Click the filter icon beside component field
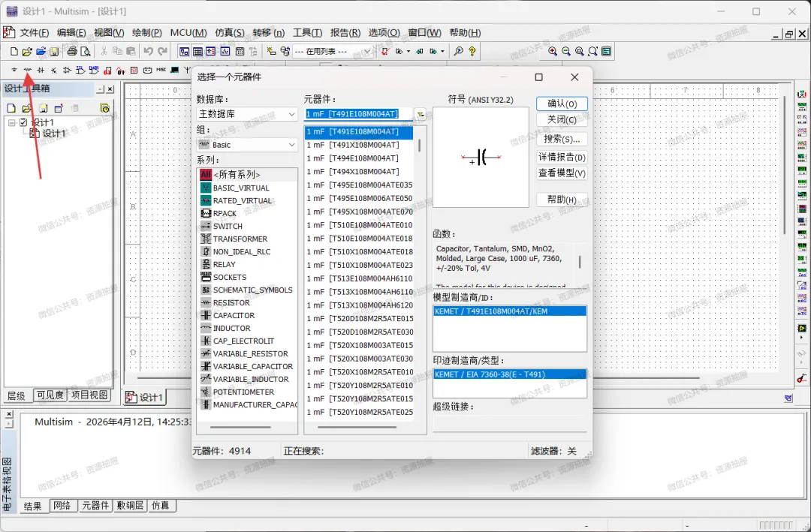Viewport: 811px width, 532px height. pos(420,114)
